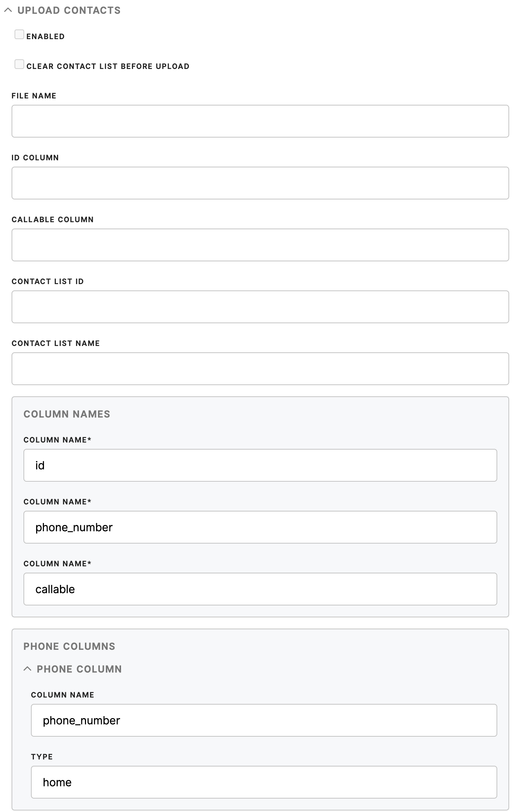
Task: Click the Contact List ID field
Action: pyautogui.click(x=260, y=307)
